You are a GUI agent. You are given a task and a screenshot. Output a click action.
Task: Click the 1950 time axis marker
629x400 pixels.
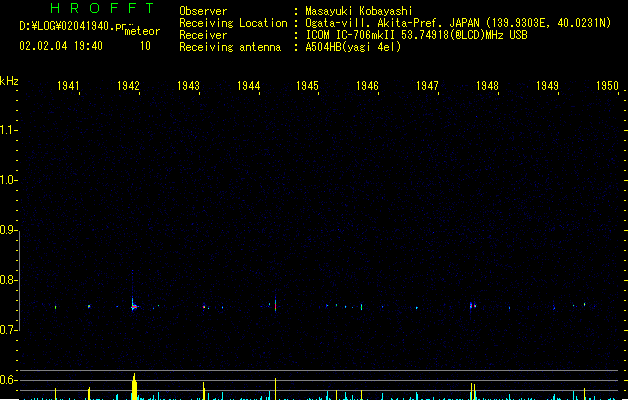(607, 86)
